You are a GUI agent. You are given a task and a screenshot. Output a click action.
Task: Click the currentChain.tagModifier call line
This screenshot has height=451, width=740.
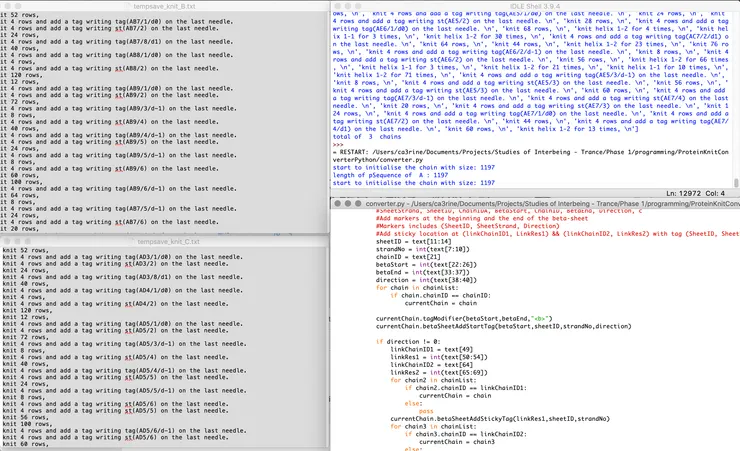[x=464, y=318]
